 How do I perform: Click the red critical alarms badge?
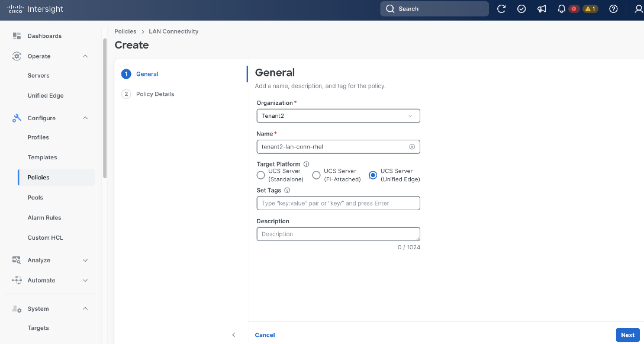tap(574, 9)
